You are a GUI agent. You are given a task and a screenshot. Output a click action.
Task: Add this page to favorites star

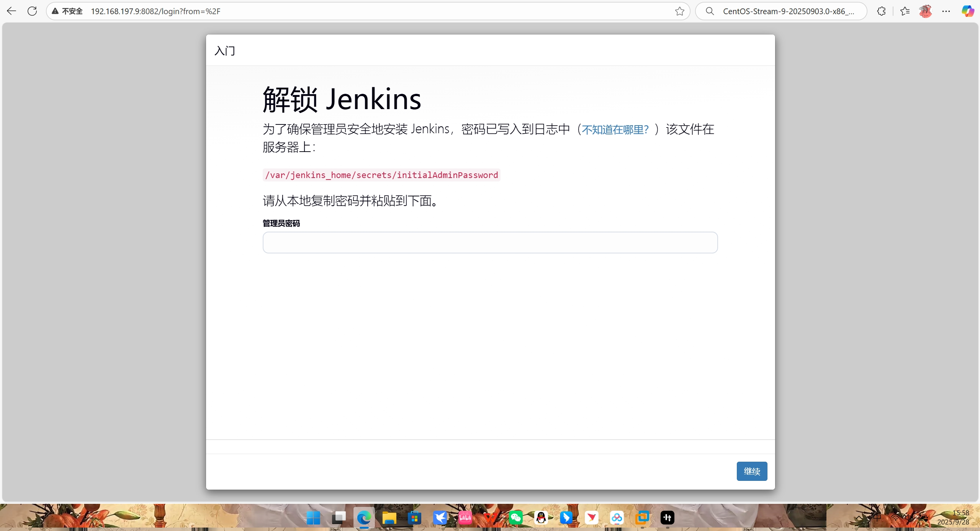(x=679, y=11)
